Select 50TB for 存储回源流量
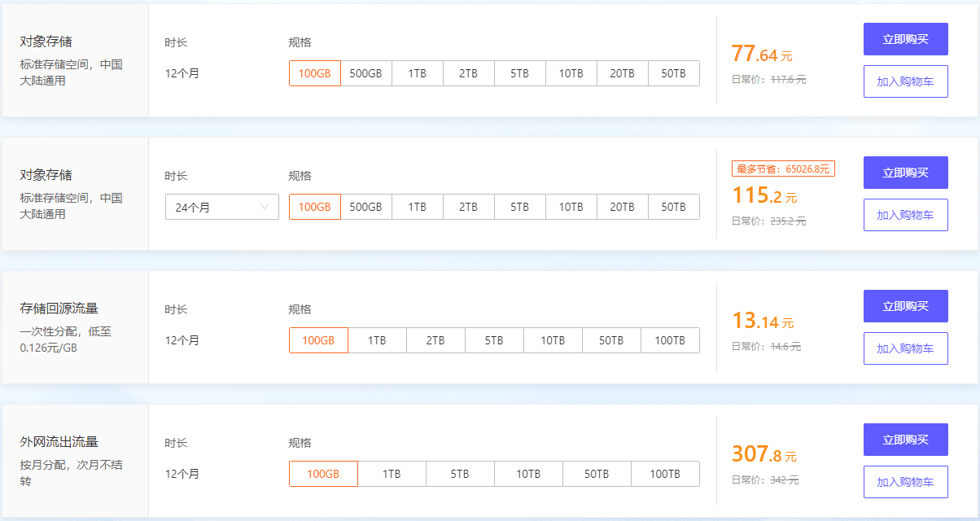The height and width of the screenshot is (521, 980). (x=611, y=340)
